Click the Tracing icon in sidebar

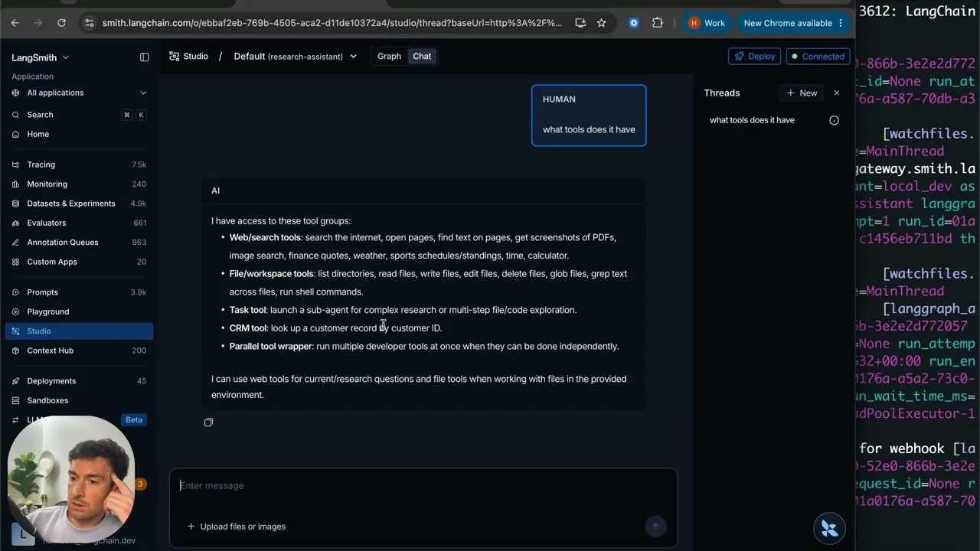click(16, 165)
